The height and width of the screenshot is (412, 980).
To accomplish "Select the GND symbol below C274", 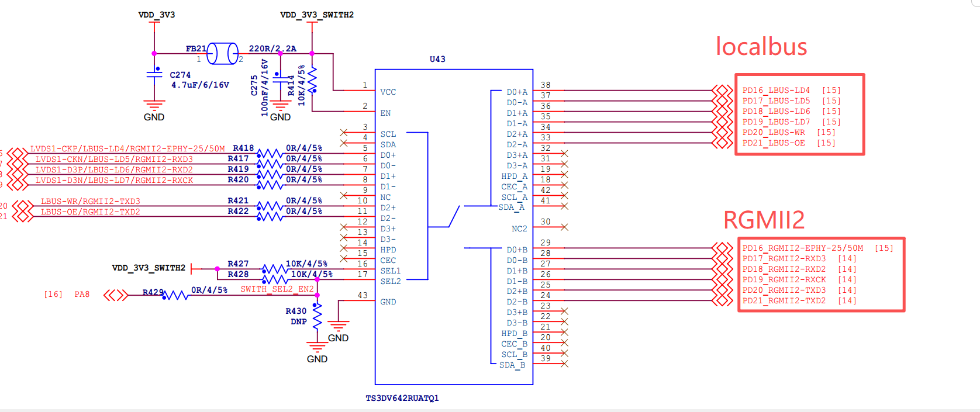I will [x=154, y=106].
